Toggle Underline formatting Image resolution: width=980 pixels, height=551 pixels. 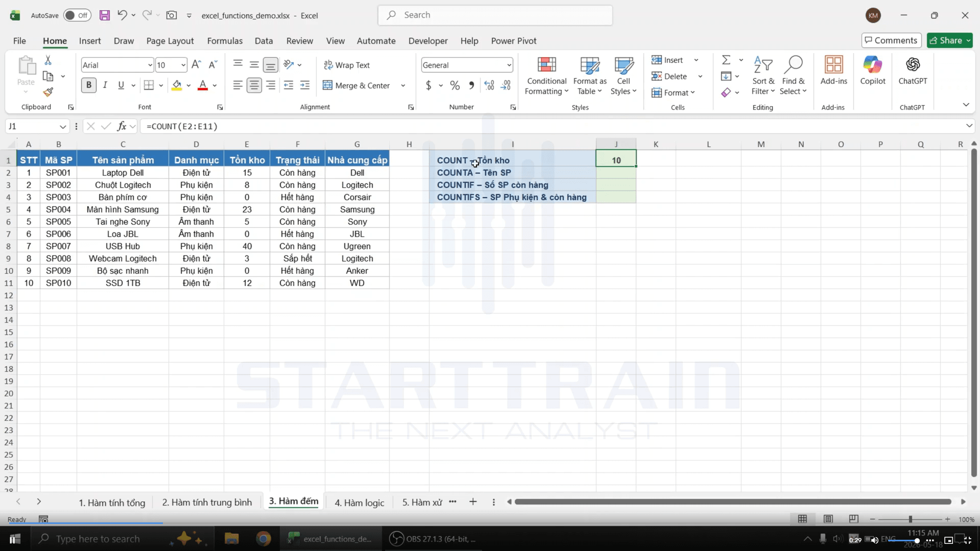121,85
